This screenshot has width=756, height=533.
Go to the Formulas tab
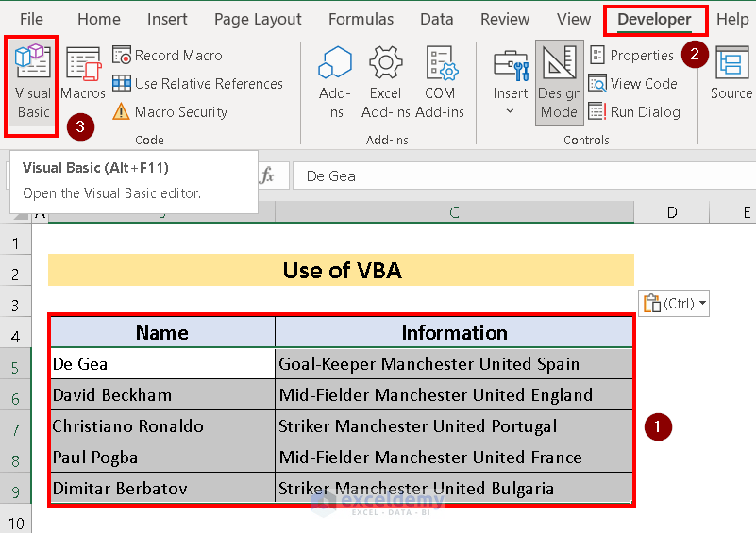(361, 19)
